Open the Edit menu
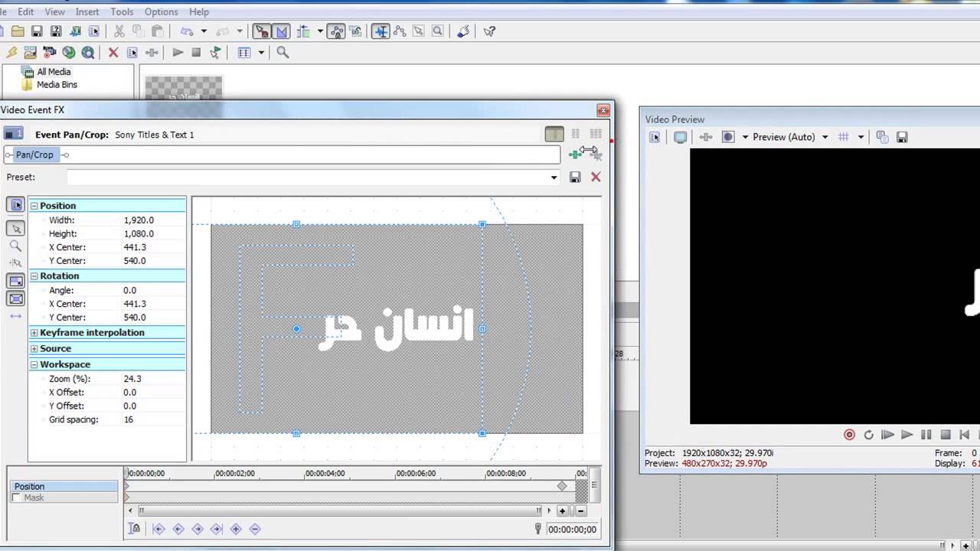The width and height of the screenshot is (980, 551). pos(25,11)
